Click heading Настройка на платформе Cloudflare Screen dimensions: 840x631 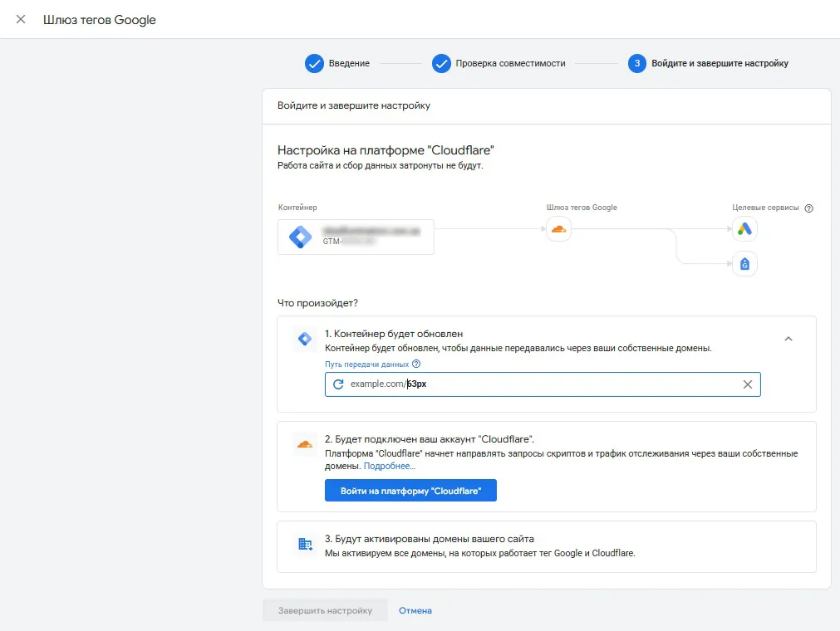coord(386,150)
